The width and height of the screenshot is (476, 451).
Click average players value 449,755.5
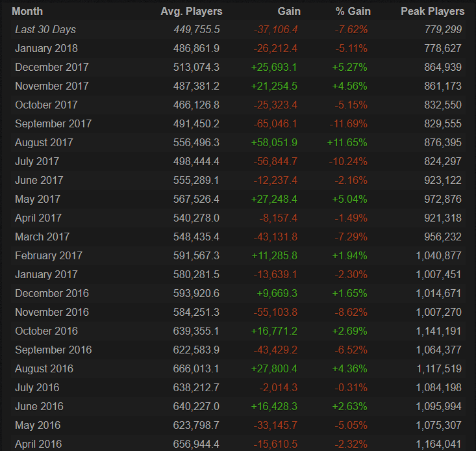coord(197,29)
